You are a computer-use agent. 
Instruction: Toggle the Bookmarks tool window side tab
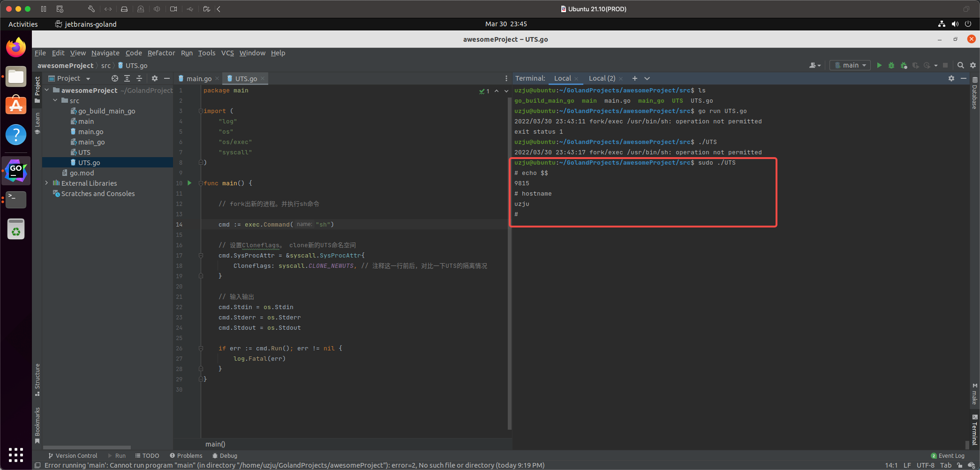pos(38,425)
